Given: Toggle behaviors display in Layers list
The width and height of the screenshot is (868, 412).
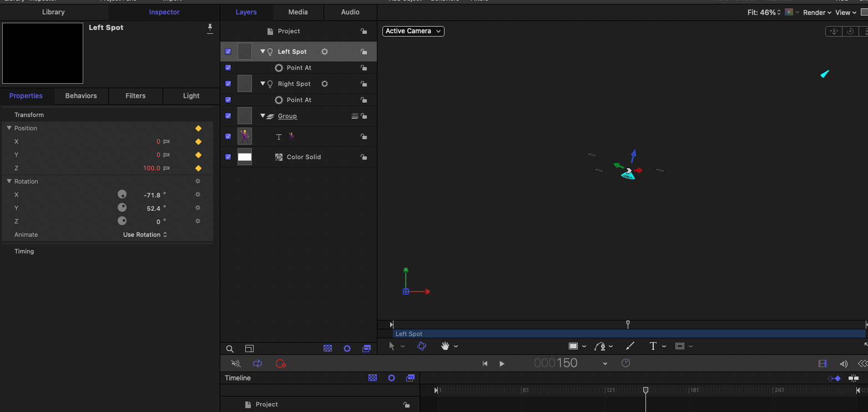Looking at the screenshot, I should click(347, 349).
